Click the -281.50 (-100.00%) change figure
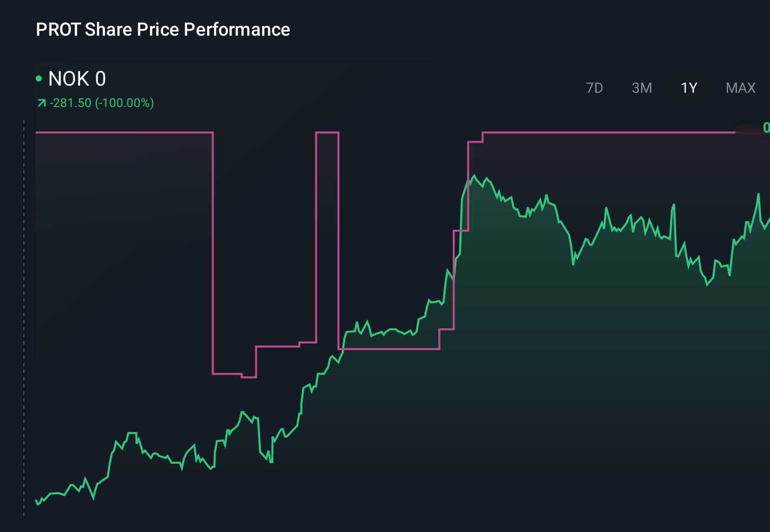Screen dimensions: 770x532 pos(102,102)
